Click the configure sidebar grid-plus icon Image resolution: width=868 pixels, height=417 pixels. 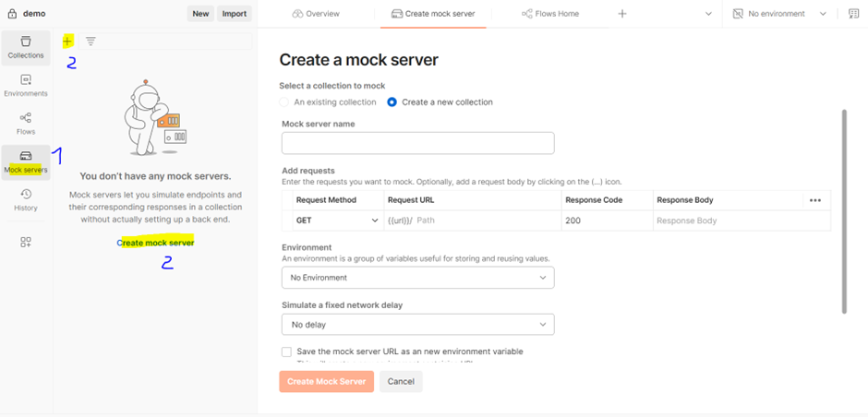(x=26, y=242)
